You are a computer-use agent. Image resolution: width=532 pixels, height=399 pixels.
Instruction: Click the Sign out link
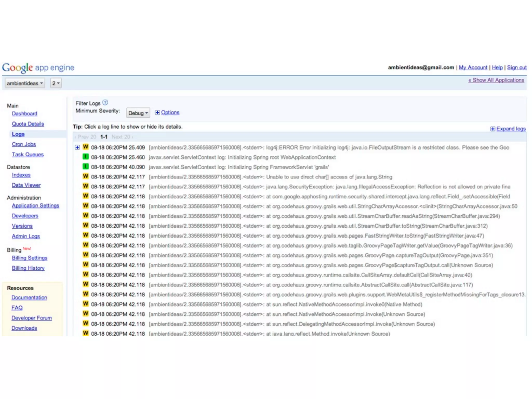click(x=517, y=68)
